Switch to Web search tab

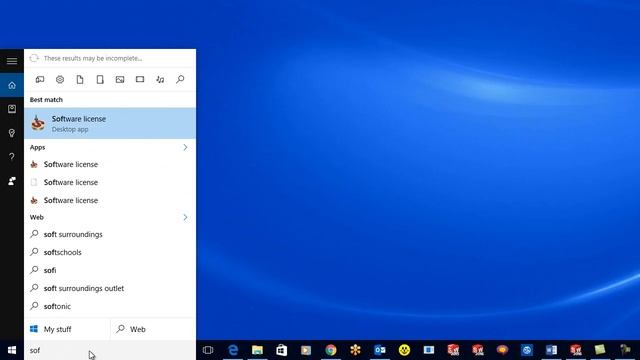153,329
